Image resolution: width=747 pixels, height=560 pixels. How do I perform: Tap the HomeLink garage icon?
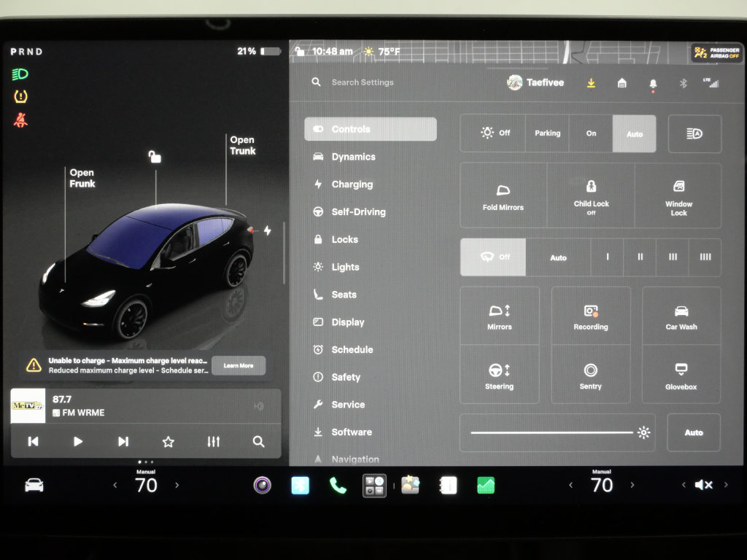pos(622,83)
